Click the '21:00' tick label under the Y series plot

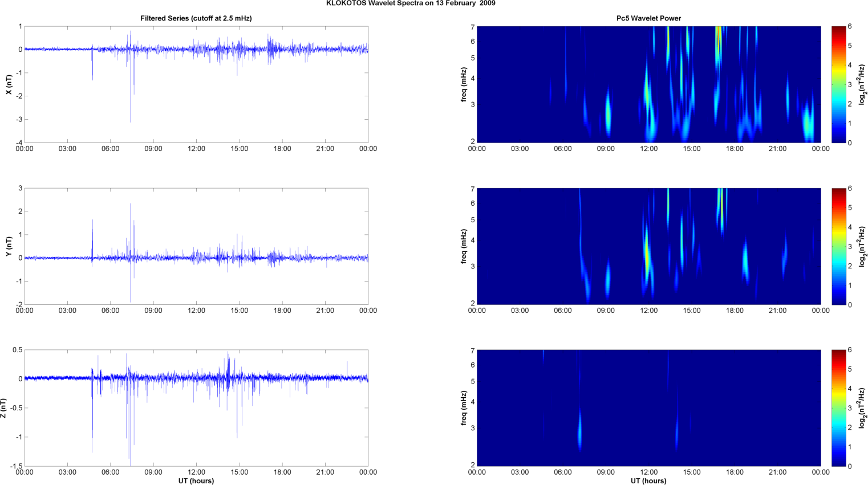[x=325, y=311]
